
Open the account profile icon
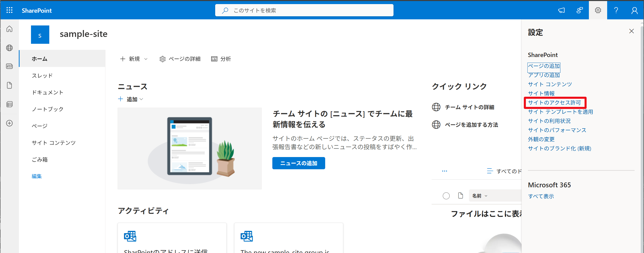pyautogui.click(x=634, y=10)
